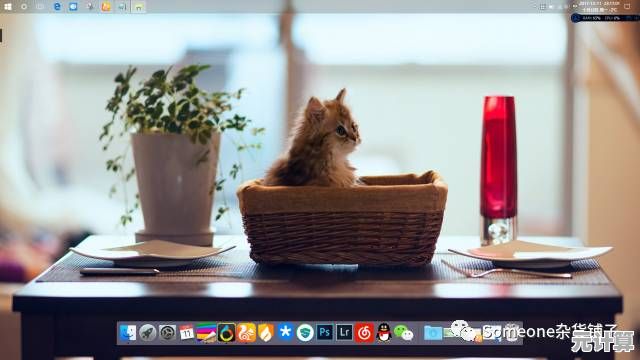This screenshot has width=640, height=360.
Task: Launch Lightroom from the dock
Action: 344,332
